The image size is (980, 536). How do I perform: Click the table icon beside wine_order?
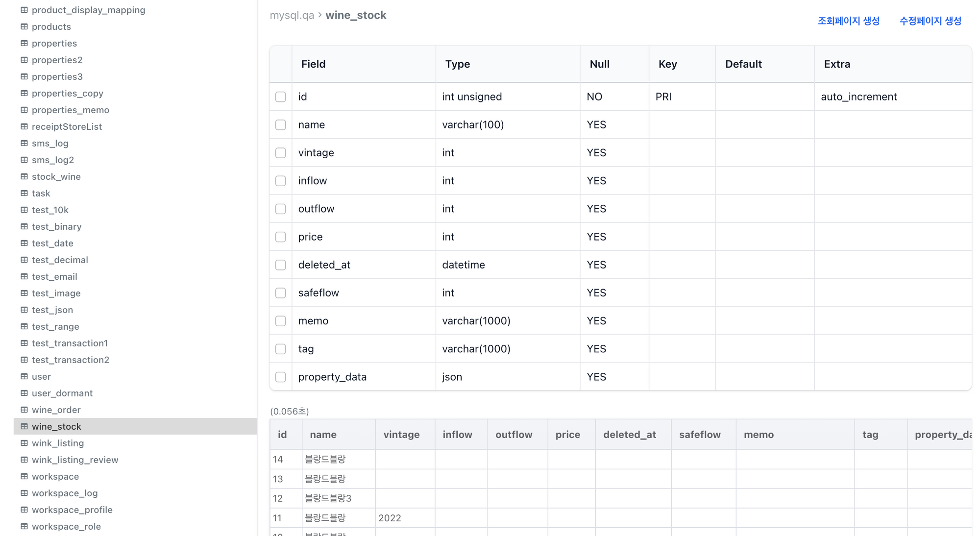pos(24,410)
